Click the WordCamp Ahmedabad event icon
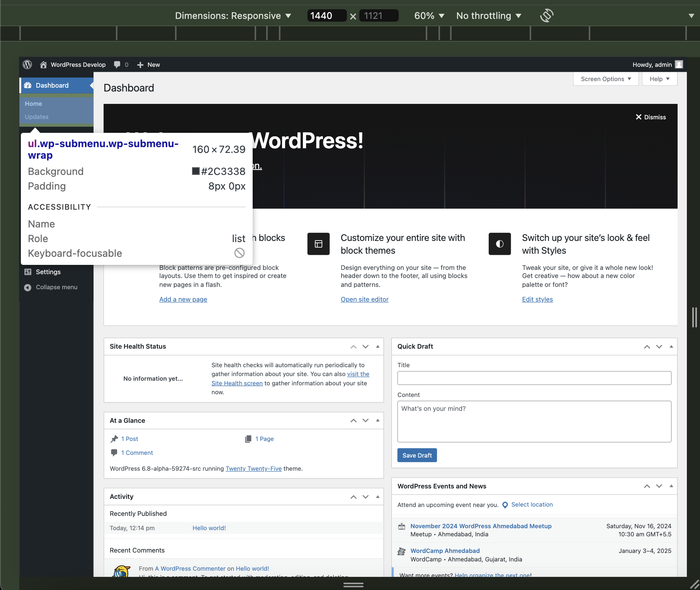This screenshot has width=700, height=590. click(x=402, y=551)
